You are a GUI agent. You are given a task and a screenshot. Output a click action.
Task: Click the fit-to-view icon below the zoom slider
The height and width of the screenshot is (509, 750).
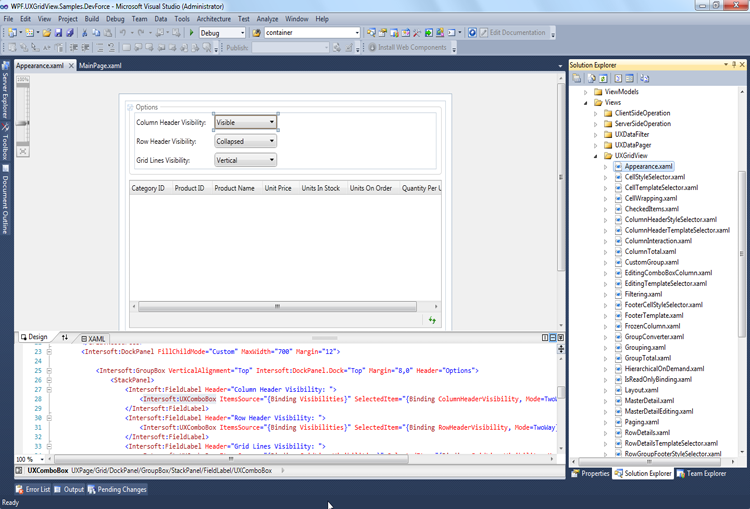click(22, 152)
